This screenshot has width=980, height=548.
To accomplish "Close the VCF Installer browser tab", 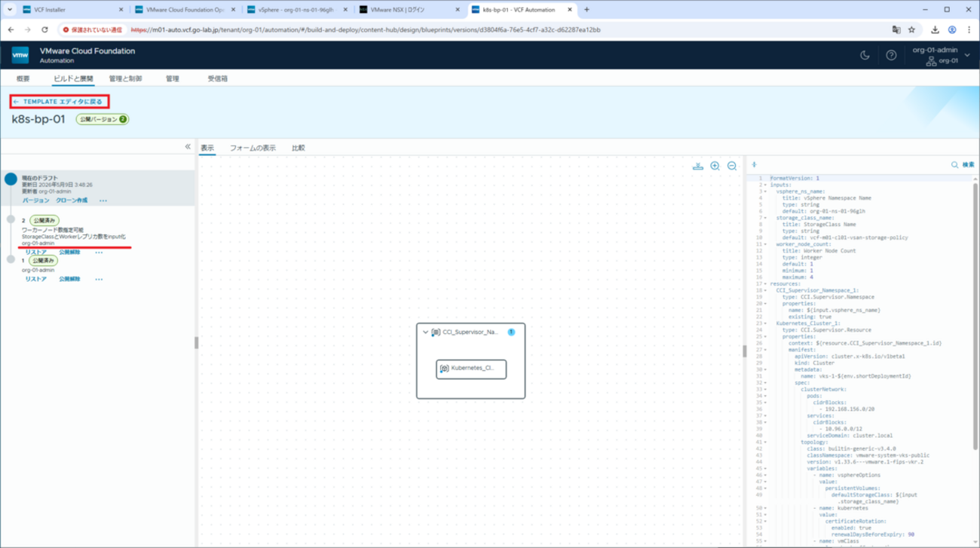I will (121, 10).
